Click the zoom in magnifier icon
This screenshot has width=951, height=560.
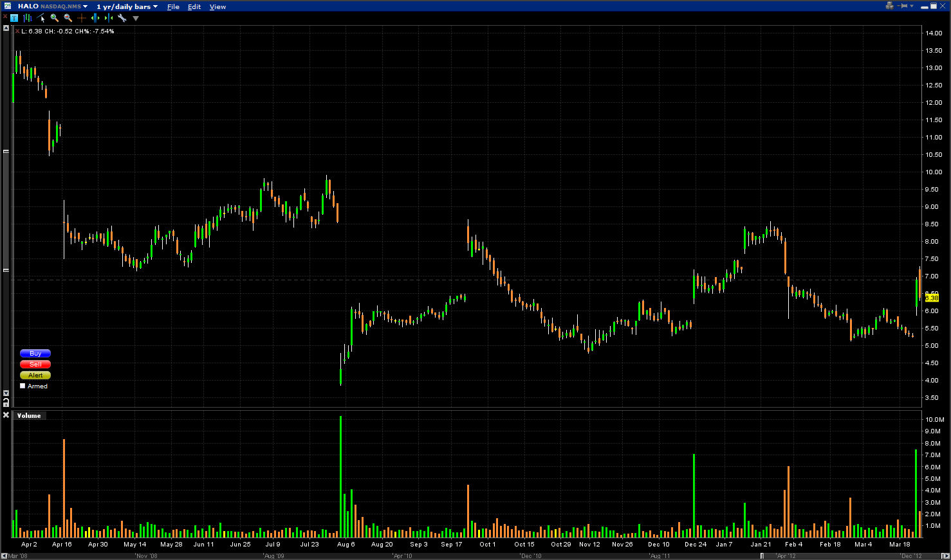[55, 18]
